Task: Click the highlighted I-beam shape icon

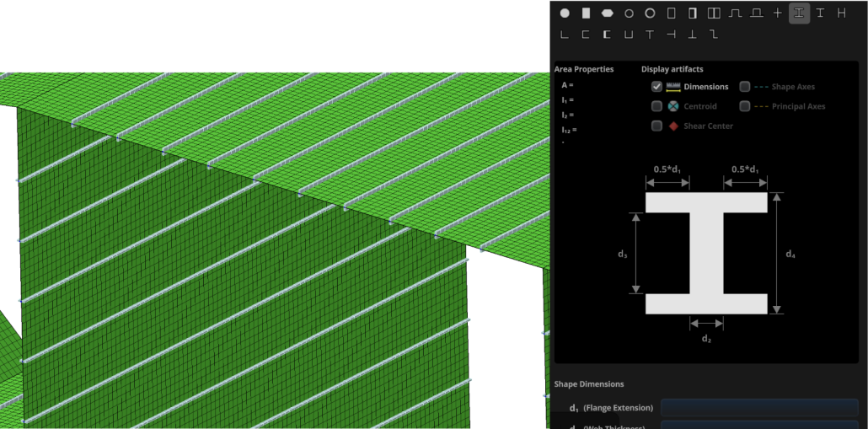Action: click(799, 13)
